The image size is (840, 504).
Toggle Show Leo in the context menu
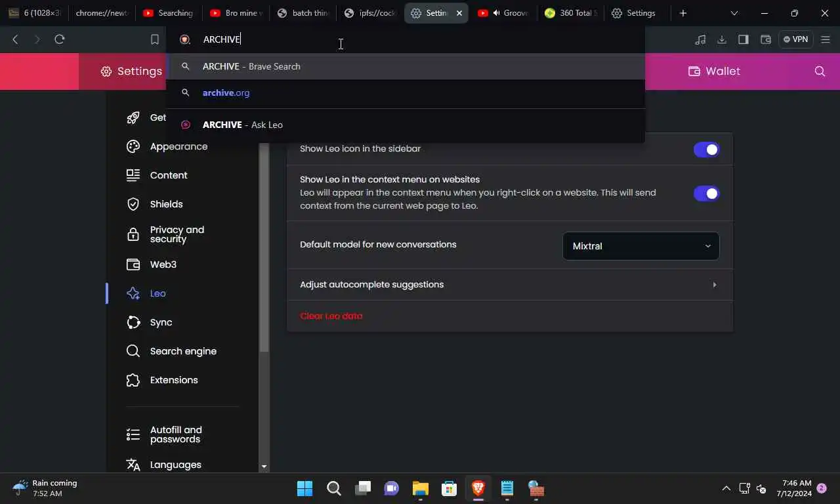(x=706, y=194)
